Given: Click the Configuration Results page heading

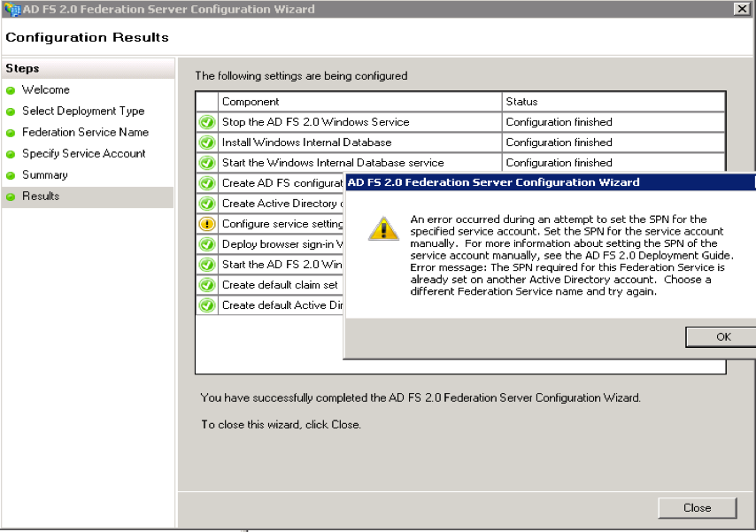Looking at the screenshot, I should coord(88,37).
